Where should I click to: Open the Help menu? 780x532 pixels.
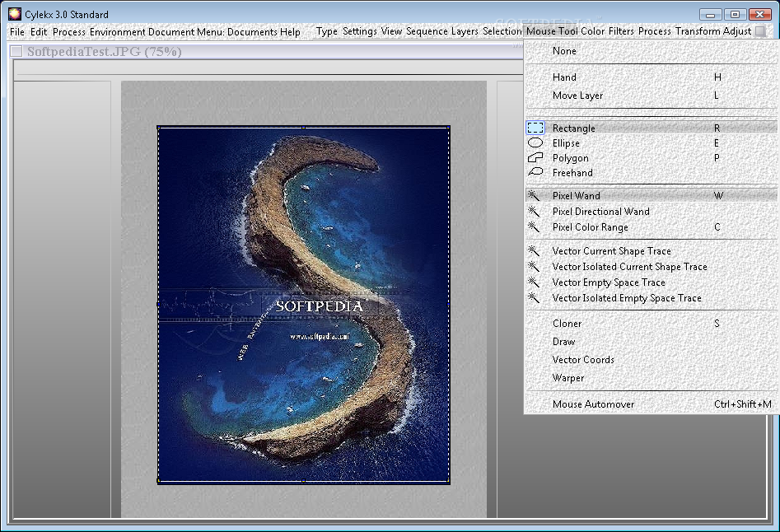[x=290, y=32]
